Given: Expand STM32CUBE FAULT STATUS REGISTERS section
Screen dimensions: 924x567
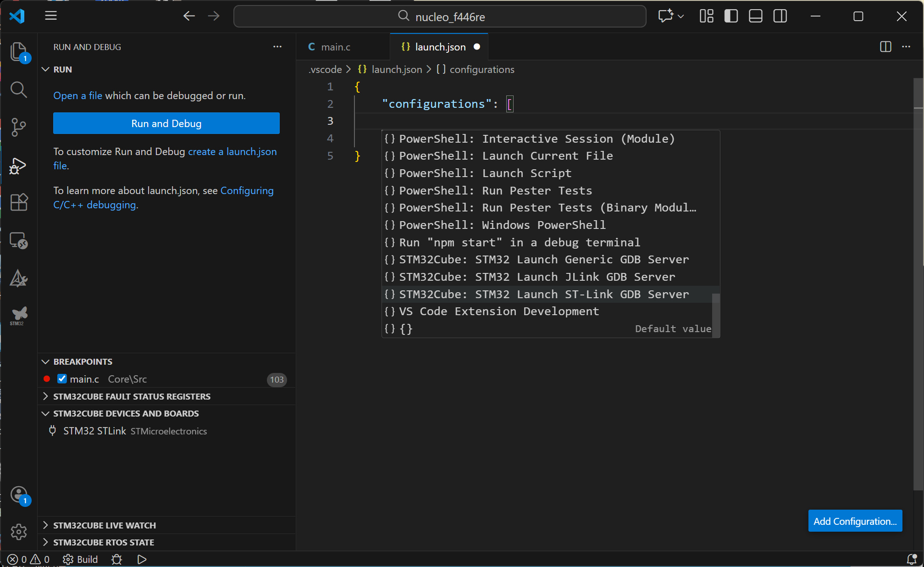Looking at the screenshot, I should [132, 396].
